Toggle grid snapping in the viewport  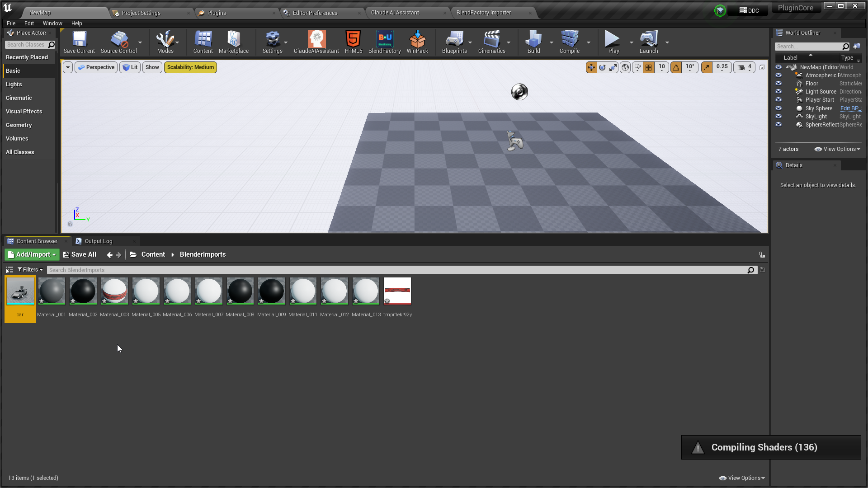[x=649, y=67]
